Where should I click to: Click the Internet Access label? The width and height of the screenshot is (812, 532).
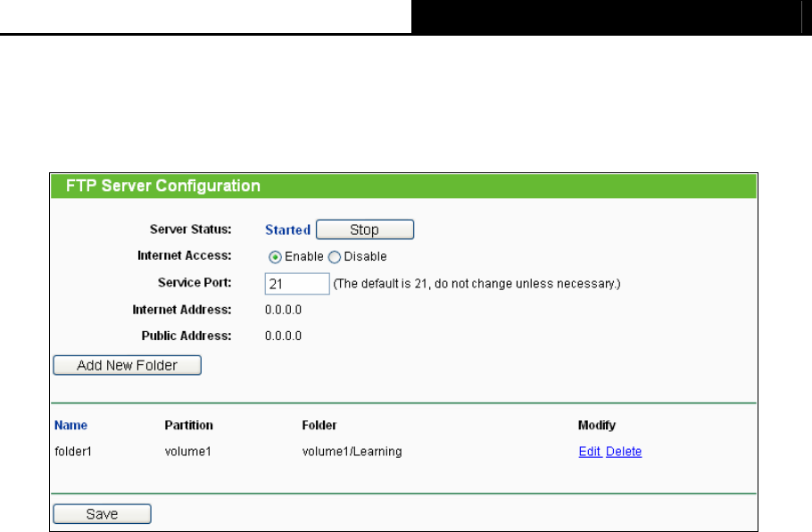click(185, 255)
